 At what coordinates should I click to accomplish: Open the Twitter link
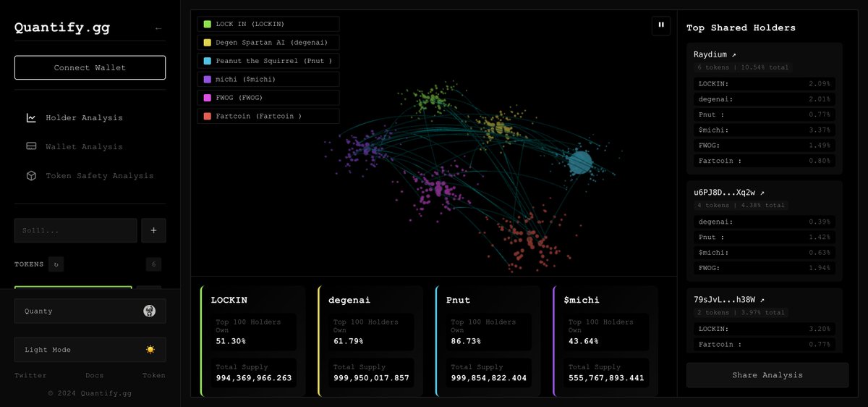[30, 376]
